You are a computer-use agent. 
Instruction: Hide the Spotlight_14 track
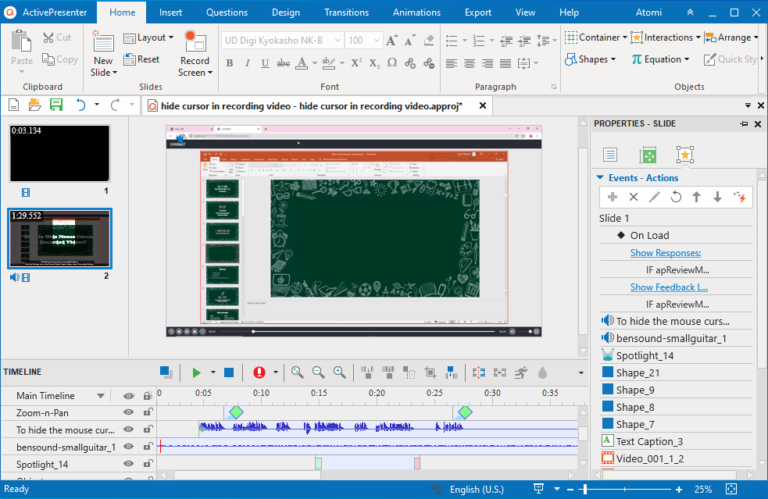pyautogui.click(x=128, y=464)
